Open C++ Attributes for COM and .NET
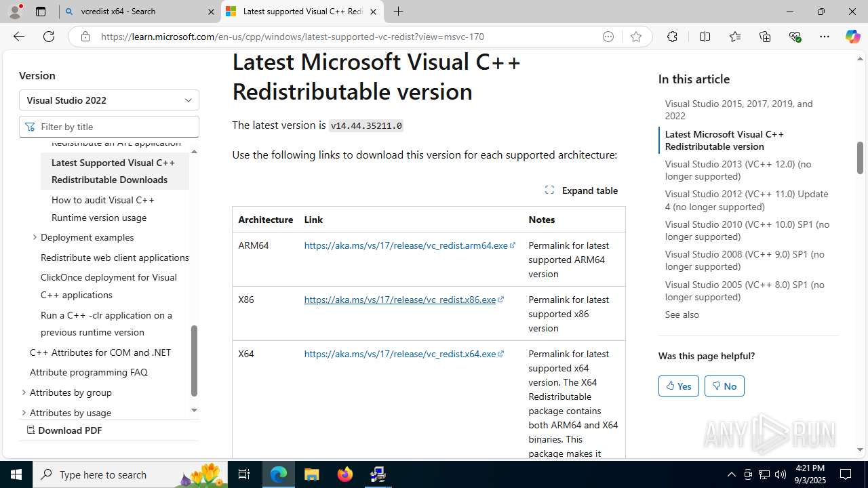This screenshot has width=868, height=488. coord(100,352)
